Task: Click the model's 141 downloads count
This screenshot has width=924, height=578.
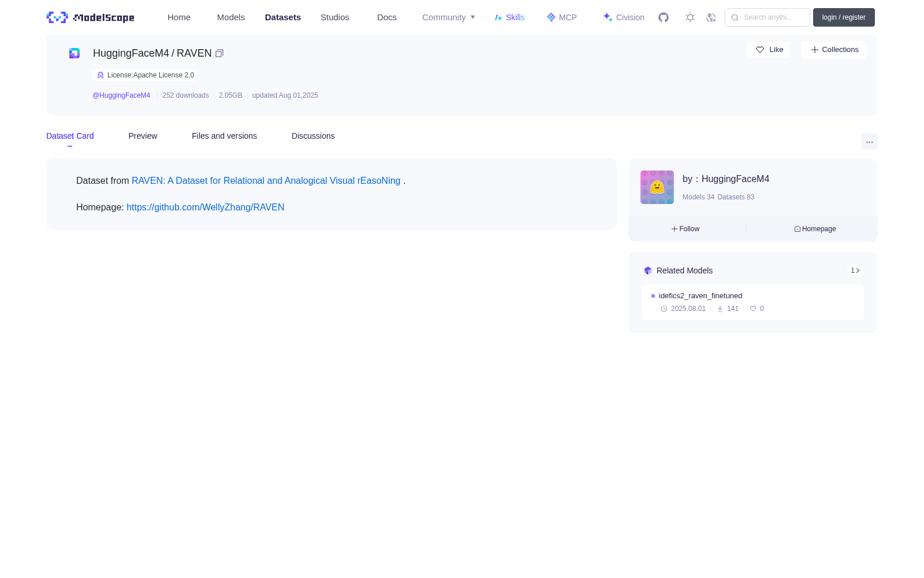Action: pyautogui.click(x=728, y=309)
